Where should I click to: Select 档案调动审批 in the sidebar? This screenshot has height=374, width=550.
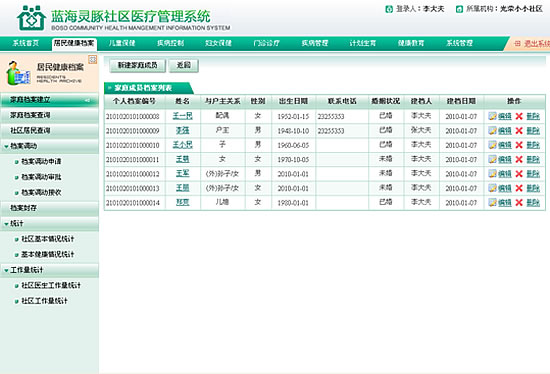tap(41, 177)
